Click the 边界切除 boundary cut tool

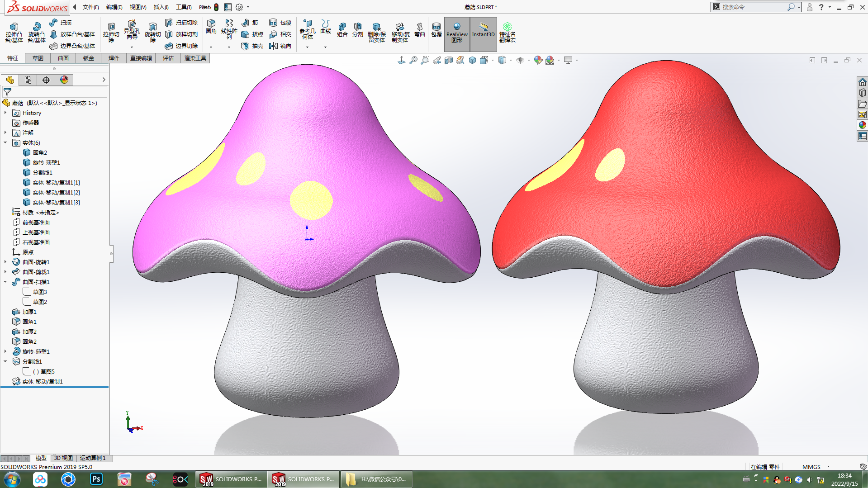[181, 46]
